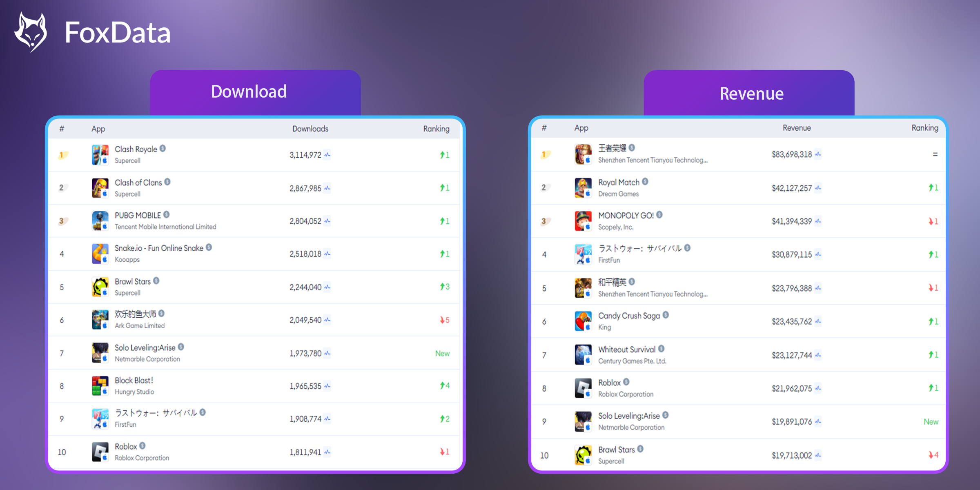Click the 王者荣耀 app icon in Revenue

pyautogui.click(x=581, y=154)
